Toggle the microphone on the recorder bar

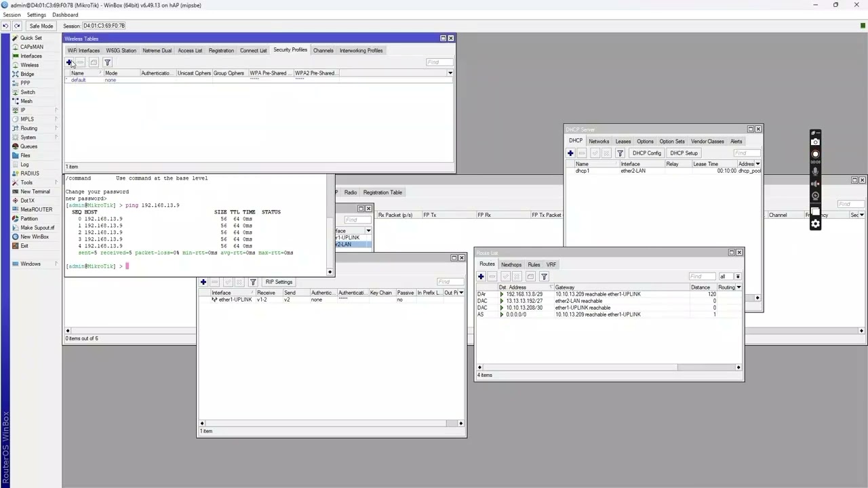click(816, 171)
